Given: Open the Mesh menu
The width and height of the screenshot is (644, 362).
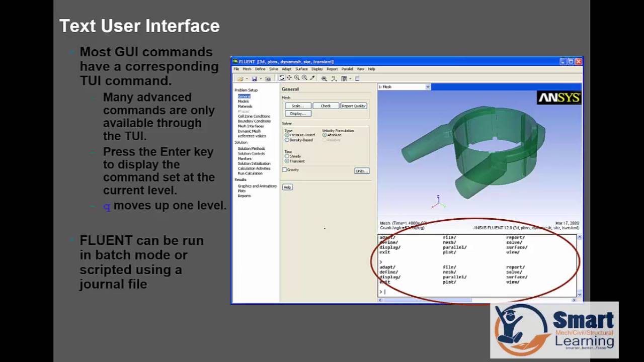Looking at the screenshot, I should click(x=247, y=69).
